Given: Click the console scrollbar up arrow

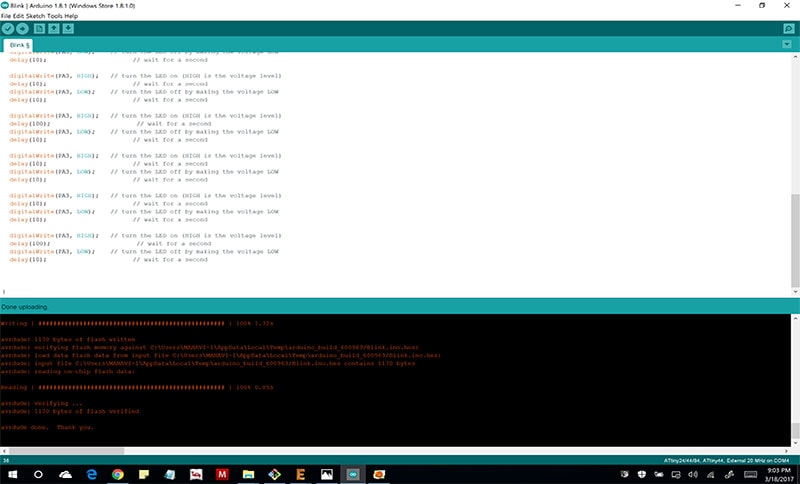Looking at the screenshot, I should click(795, 318).
